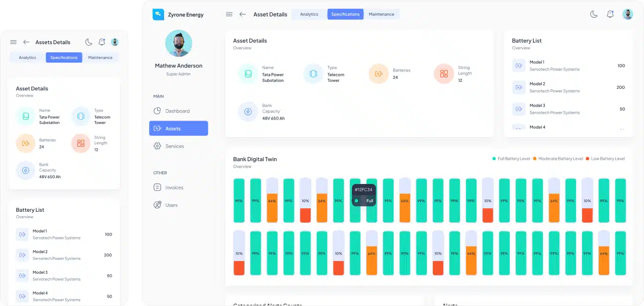The image size is (644, 306).
Task: Open user avatar at top right corner
Action: point(628,14)
